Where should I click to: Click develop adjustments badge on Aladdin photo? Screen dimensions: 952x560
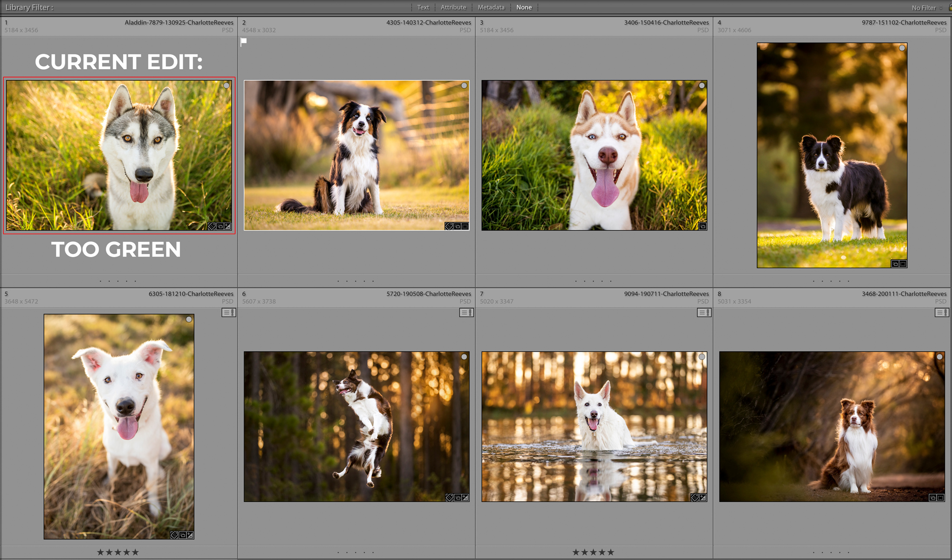click(x=228, y=226)
